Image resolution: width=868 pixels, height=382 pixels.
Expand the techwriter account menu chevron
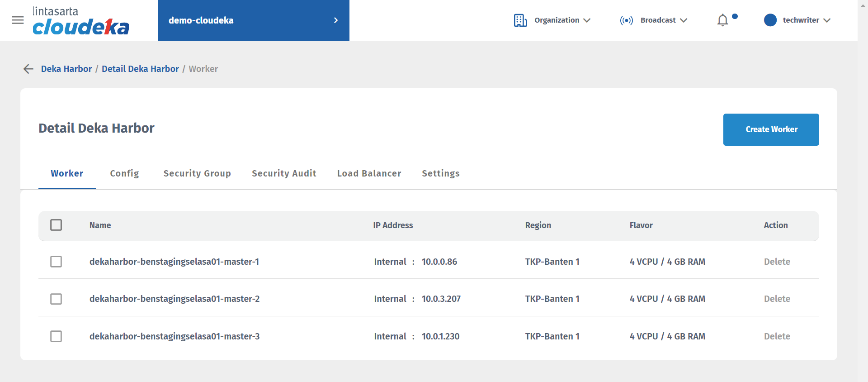[827, 20]
